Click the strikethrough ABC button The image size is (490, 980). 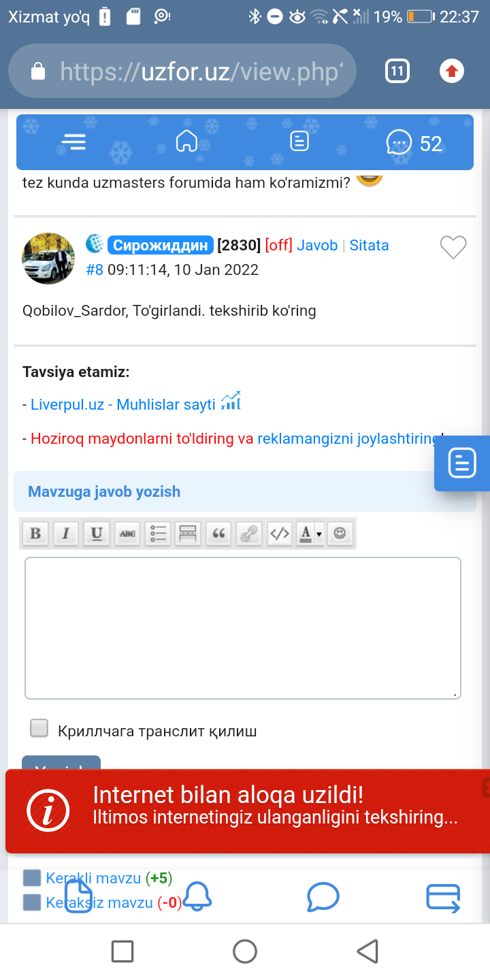tap(127, 534)
